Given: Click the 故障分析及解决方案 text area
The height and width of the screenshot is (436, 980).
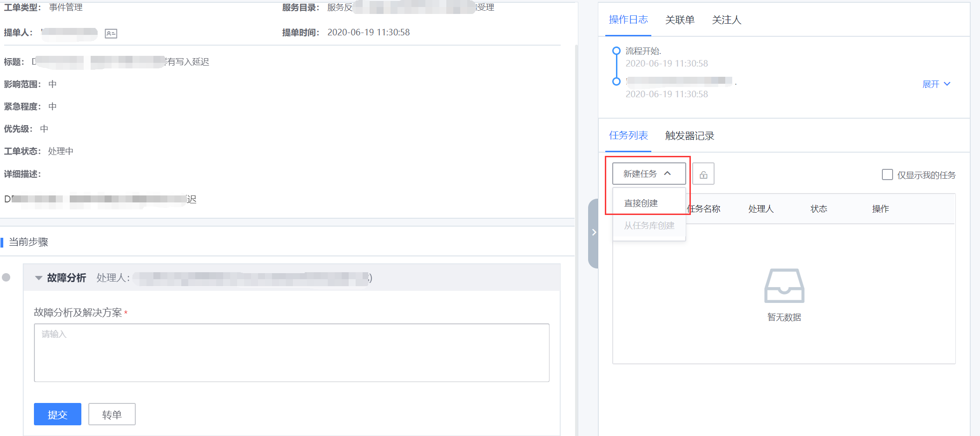Looking at the screenshot, I should pos(291,353).
